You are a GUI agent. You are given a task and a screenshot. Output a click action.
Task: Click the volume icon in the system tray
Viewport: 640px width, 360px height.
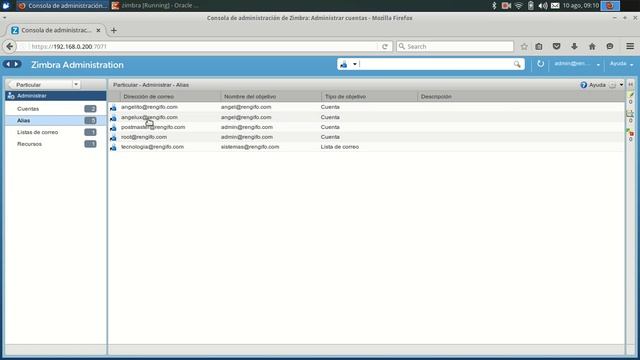[x=543, y=6]
